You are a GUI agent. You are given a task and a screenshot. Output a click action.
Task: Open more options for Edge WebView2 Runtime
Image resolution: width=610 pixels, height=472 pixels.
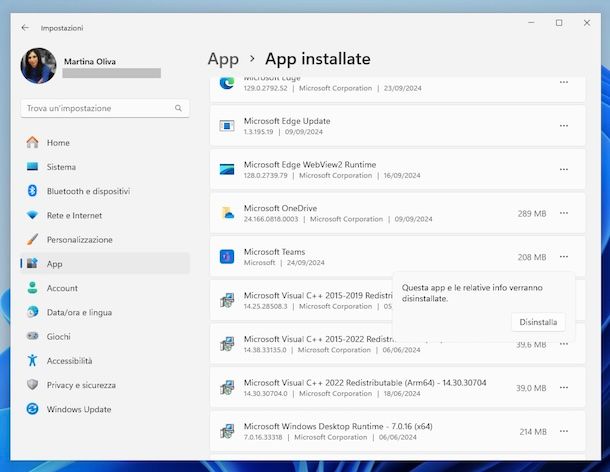pyautogui.click(x=564, y=169)
